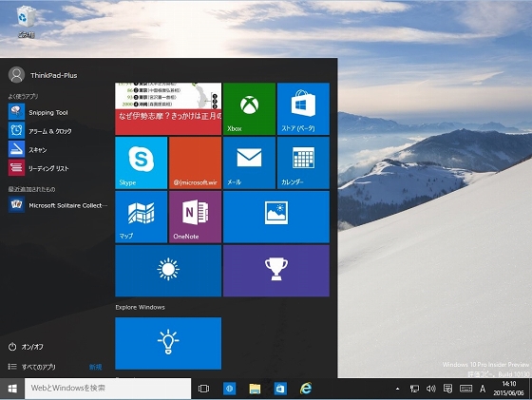Open the カレンダー tile
Image resolution: width=532 pixels, height=400 pixels.
[x=303, y=162]
